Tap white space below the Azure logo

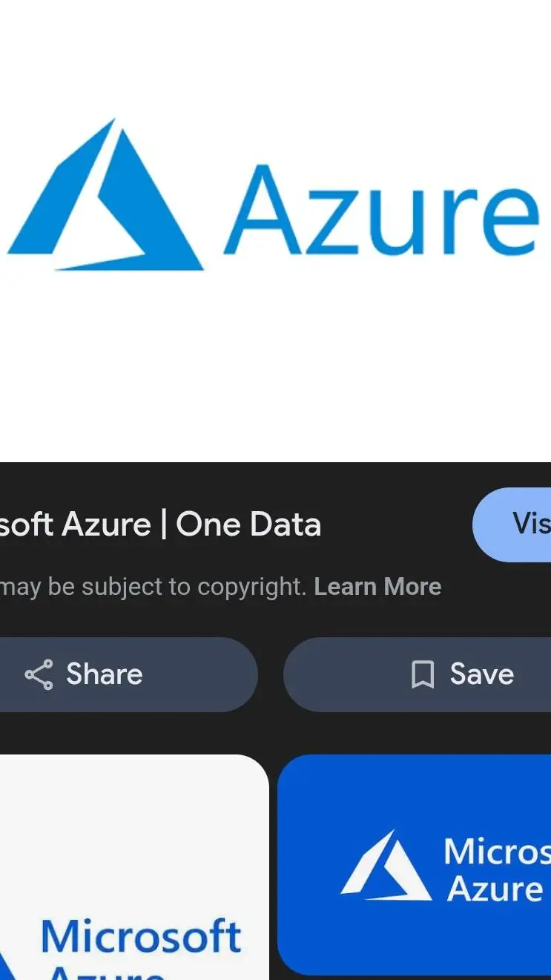tap(274, 371)
